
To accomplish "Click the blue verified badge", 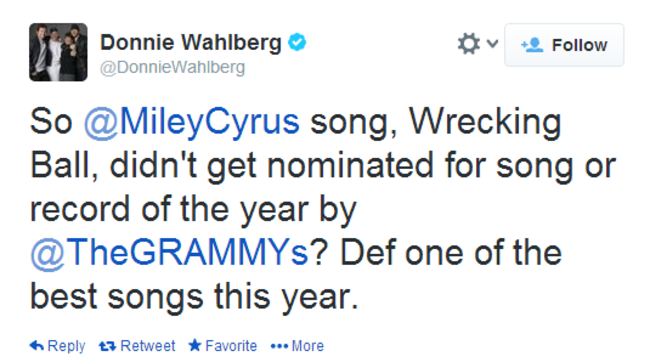I will click(x=297, y=42).
